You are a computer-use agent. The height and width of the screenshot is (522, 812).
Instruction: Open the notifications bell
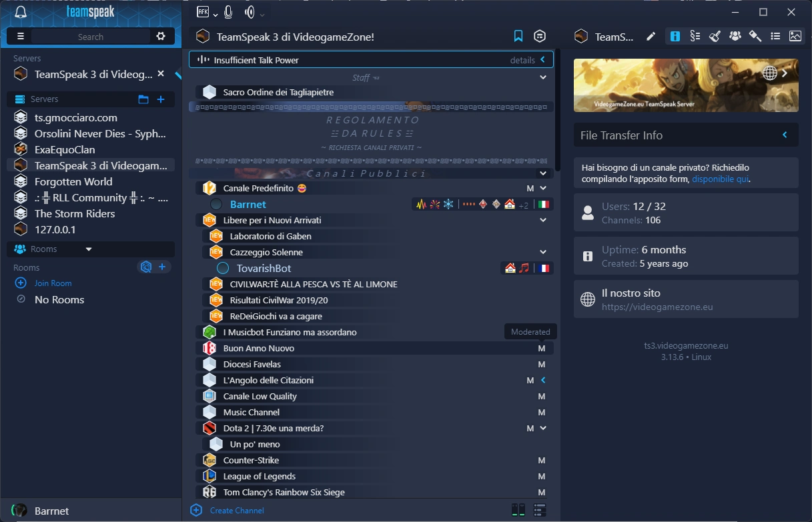click(21, 12)
